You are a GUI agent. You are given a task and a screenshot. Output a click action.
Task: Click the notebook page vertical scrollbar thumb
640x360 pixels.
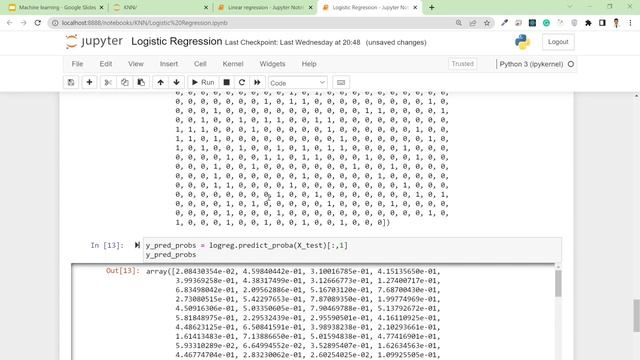(636, 316)
